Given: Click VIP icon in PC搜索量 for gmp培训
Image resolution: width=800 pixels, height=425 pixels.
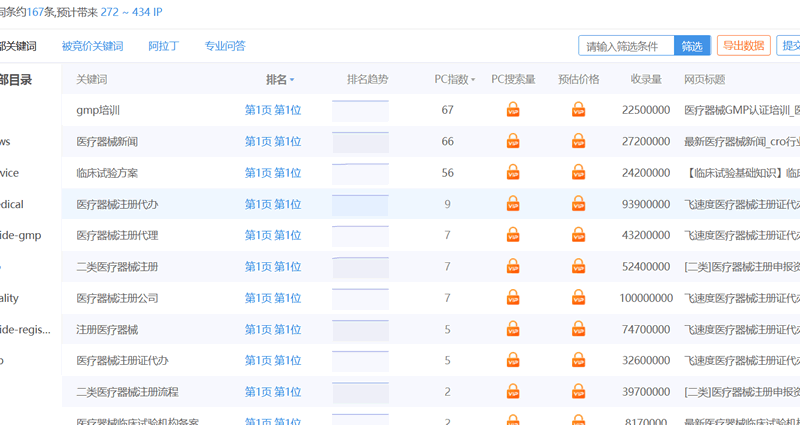Looking at the screenshot, I should (513, 110).
